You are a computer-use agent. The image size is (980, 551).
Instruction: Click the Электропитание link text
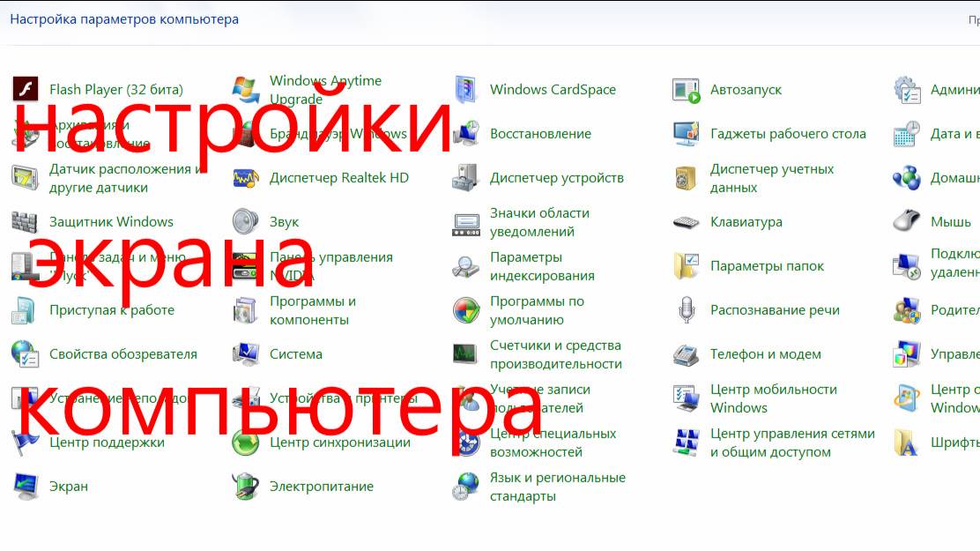point(322,487)
